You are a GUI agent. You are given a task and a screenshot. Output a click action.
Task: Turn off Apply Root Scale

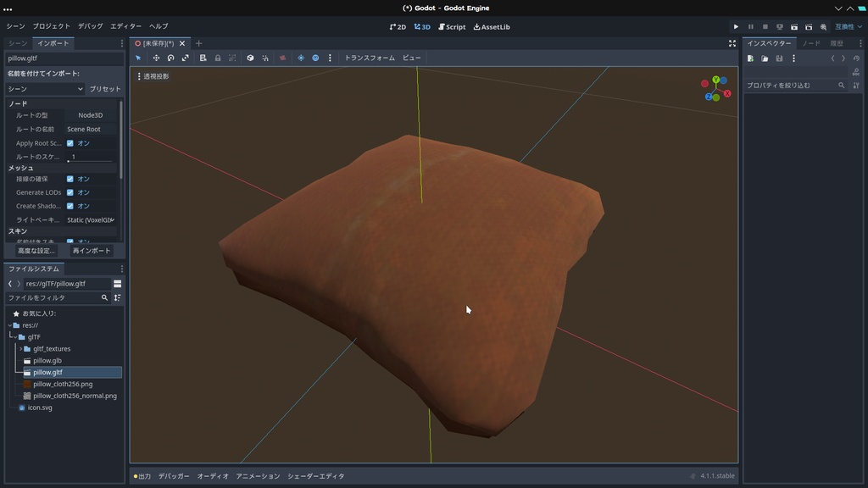[x=71, y=142]
